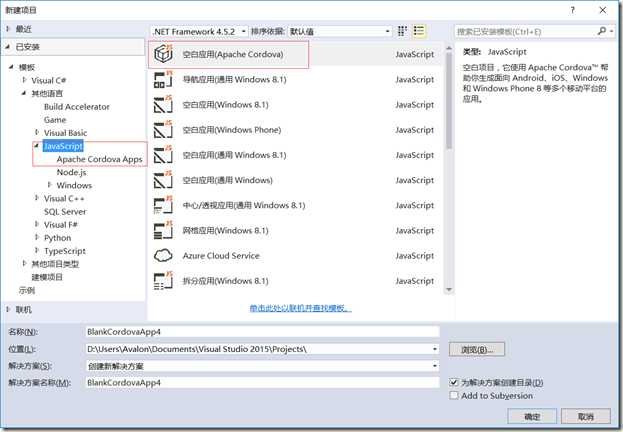This screenshot has width=623, height=432.
Task: Toggle 为解决方案创建目录 checkbox
Action: click(x=453, y=382)
